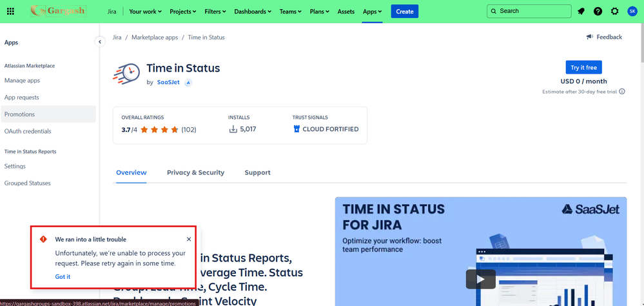Click the Feedback megaphone icon
Viewport: 644px width, 306px height.
(x=589, y=37)
